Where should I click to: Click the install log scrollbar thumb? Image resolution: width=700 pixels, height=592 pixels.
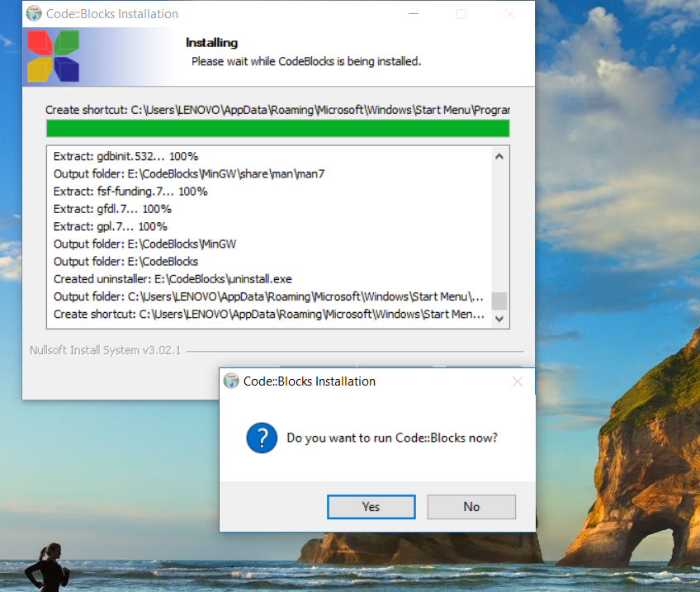pyautogui.click(x=499, y=301)
